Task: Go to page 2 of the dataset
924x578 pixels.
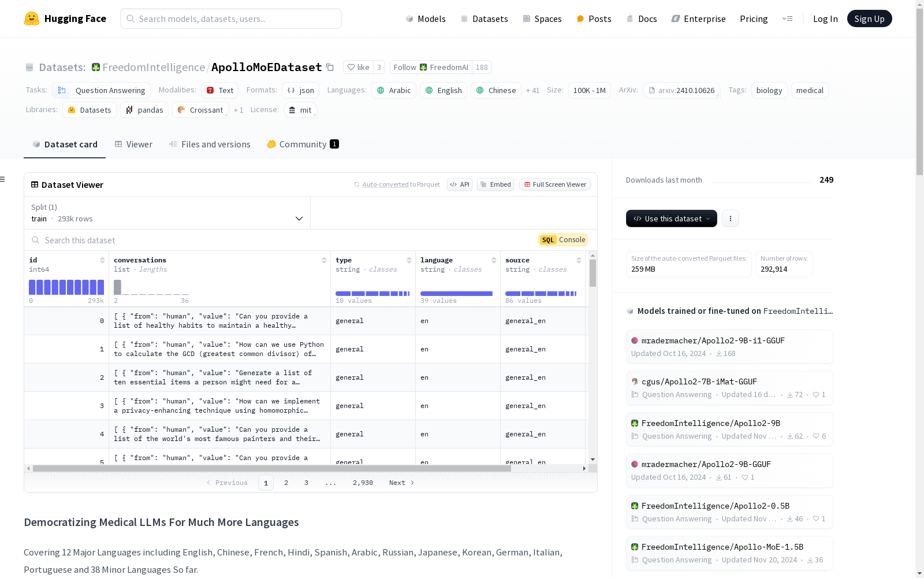Action: 286,483
